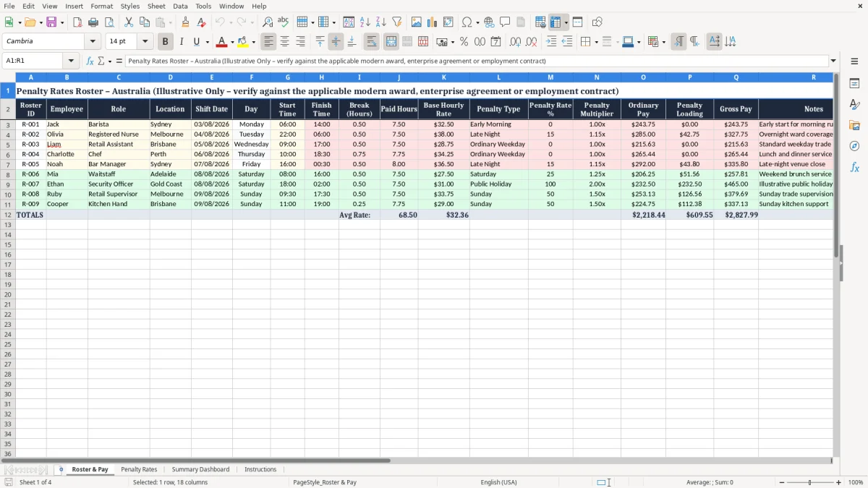The width and height of the screenshot is (868, 488).
Task: Toggle align right
Action: click(x=301, y=42)
